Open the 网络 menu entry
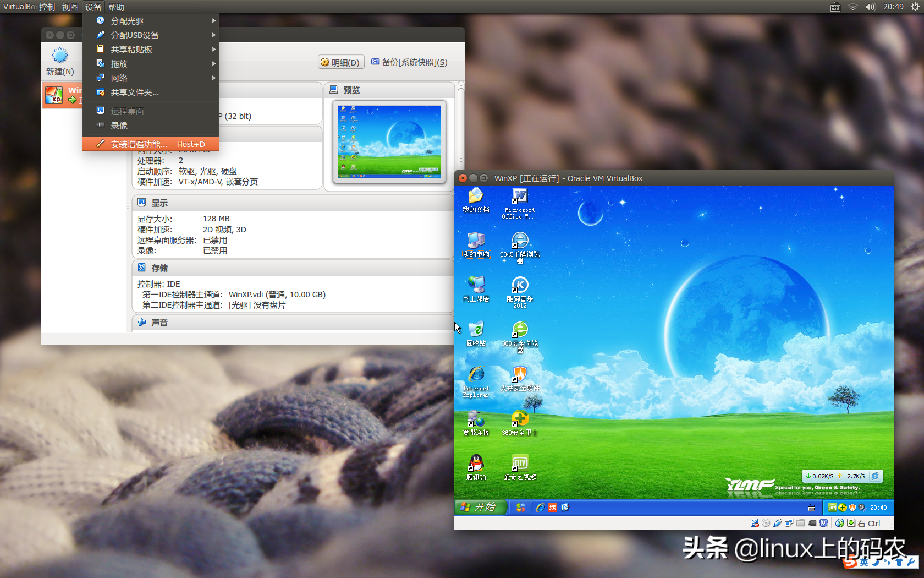Image resolution: width=924 pixels, height=578 pixels. [x=151, y=78]
